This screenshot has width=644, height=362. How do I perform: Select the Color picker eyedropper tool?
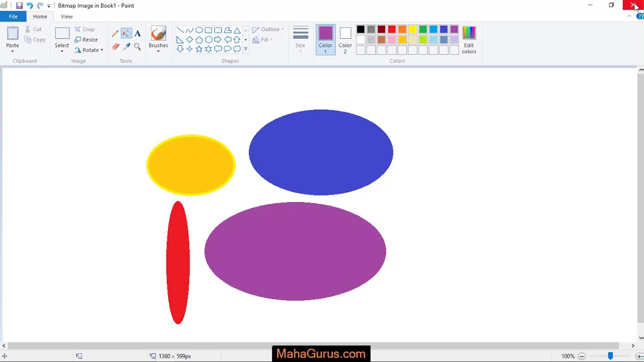click(126, 47)
